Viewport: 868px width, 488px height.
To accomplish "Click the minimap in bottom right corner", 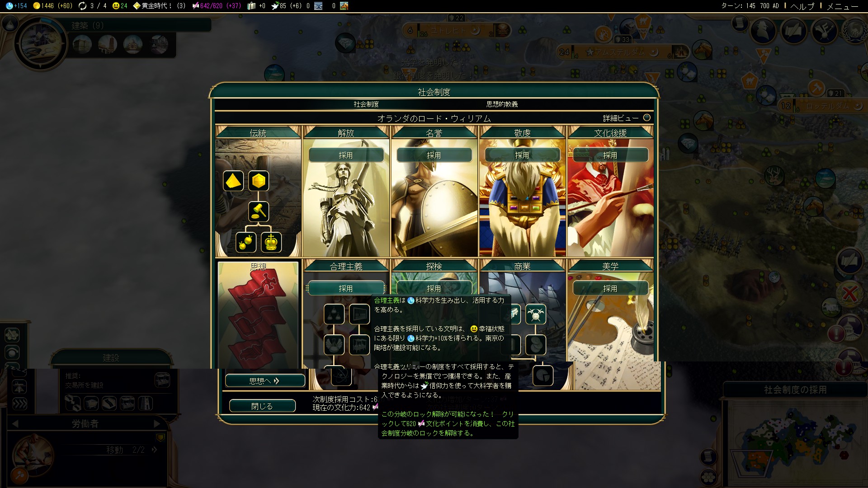I will (796, 443).
